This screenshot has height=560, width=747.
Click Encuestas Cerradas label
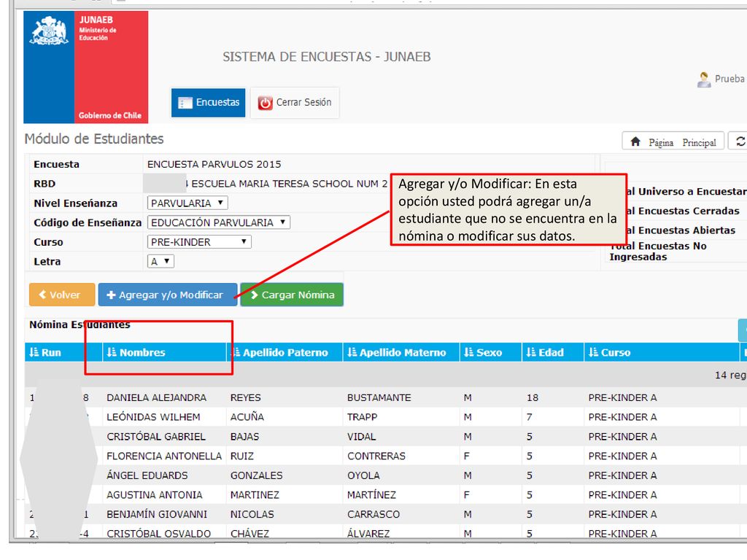click(689, 211)
